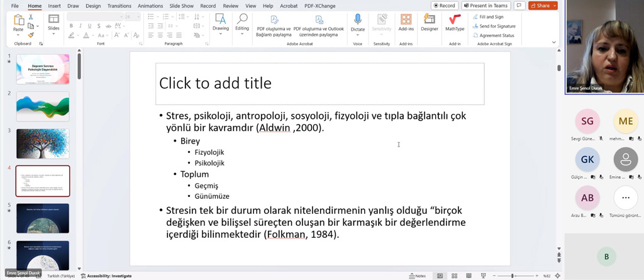Switch to Slide Sorter view
Screen dimensions: 644x280
(x=454, y=276)
